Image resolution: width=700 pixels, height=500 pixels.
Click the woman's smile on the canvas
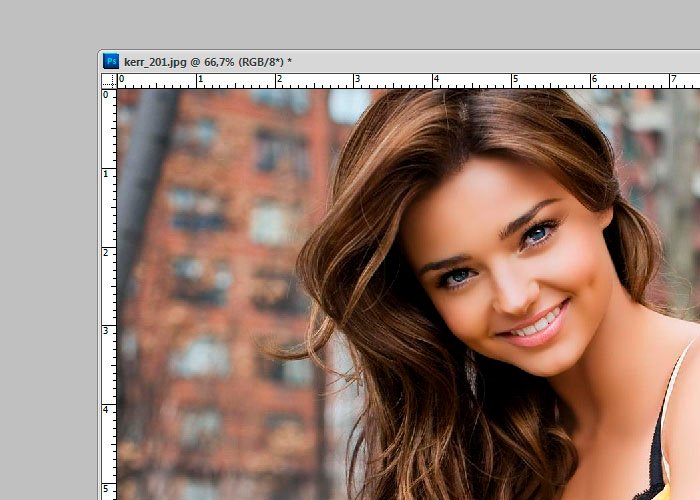(x=535, y=325)
